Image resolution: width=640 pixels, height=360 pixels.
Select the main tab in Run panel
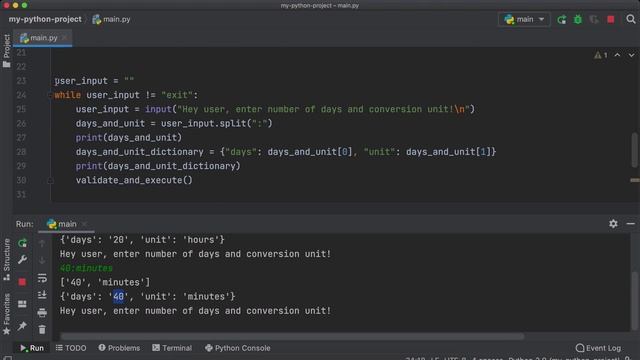(x=62, y=224)
